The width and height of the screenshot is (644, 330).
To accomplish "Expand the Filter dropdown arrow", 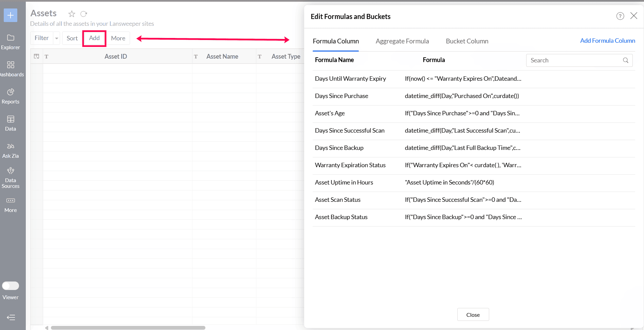I will pos(57,38).
